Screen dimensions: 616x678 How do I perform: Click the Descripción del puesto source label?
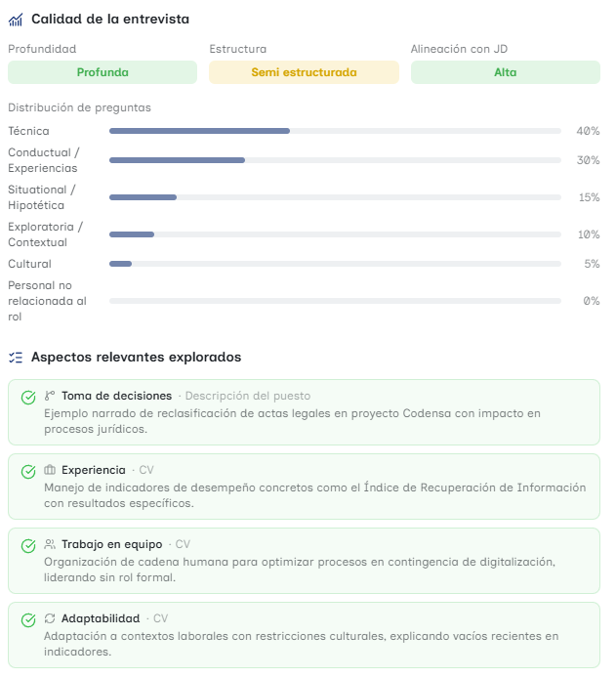click(248, 396)
